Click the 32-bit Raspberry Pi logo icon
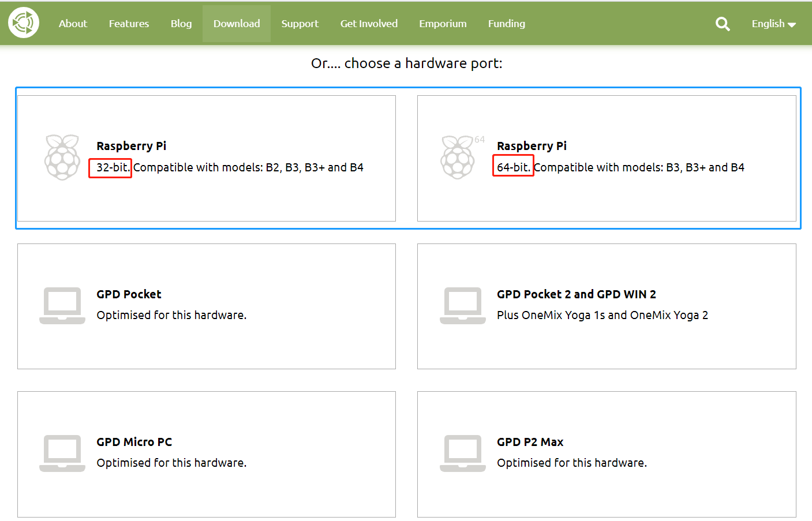The height and width of the screenshot is (521, 812). [x=62, y=157]
